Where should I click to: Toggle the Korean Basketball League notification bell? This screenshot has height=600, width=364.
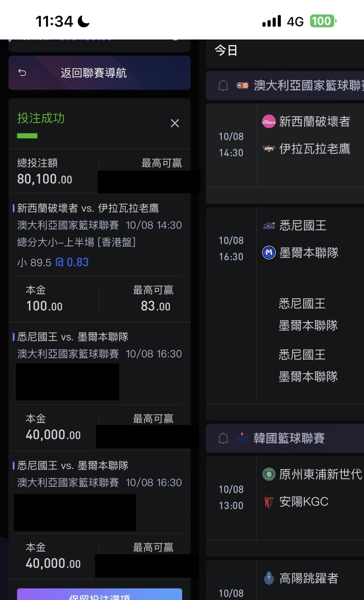click(x=223, y=438)
